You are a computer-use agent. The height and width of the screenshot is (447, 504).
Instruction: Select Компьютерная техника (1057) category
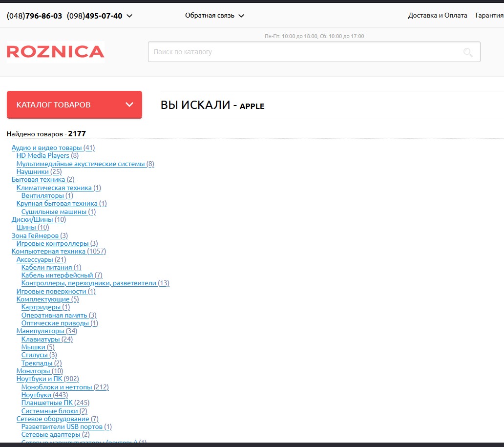point(59,251)
